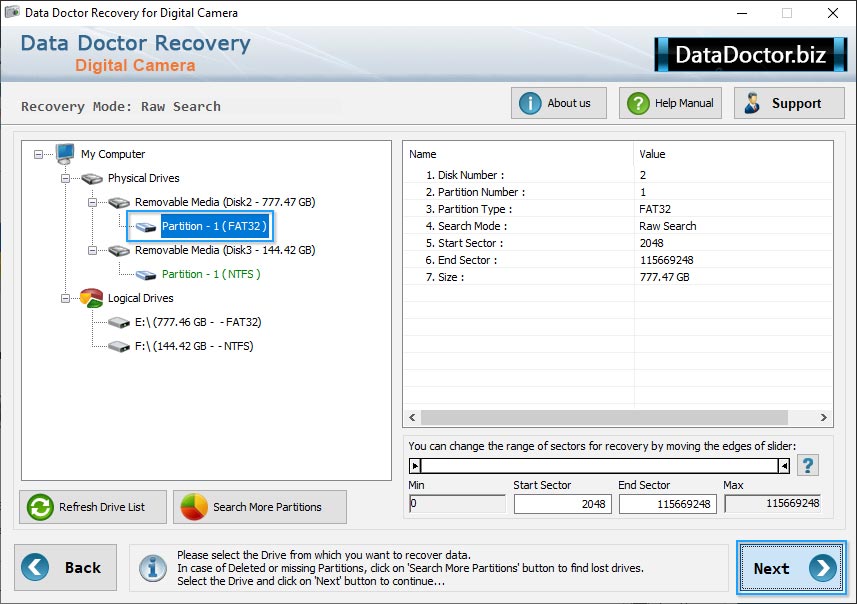Open the Help Manual
This screenshot has height=604, width=857.
point(670,103)
